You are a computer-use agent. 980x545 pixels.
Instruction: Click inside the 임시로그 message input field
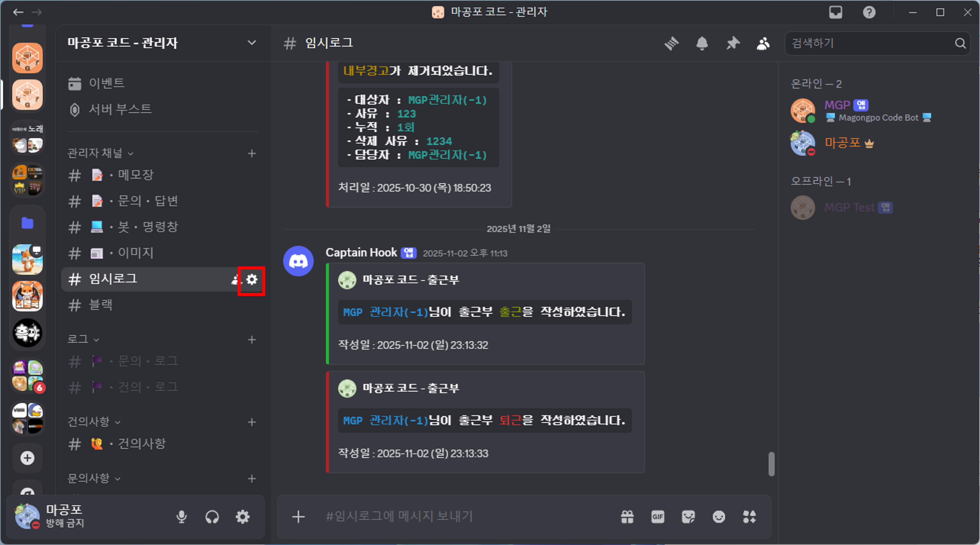[457, 516]
